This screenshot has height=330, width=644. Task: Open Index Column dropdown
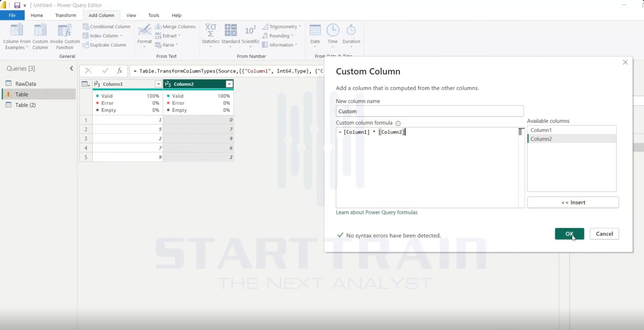[x=103, y=36]
